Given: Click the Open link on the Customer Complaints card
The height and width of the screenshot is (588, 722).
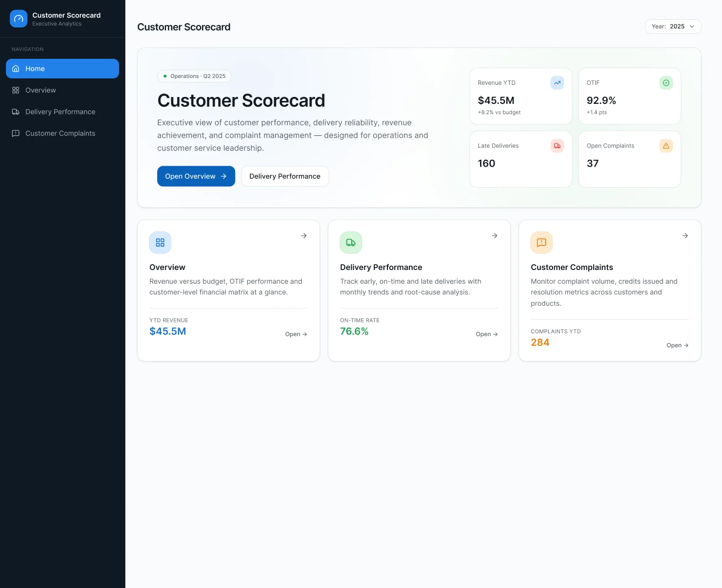Looking at the screenshot, I should point(677,345).
